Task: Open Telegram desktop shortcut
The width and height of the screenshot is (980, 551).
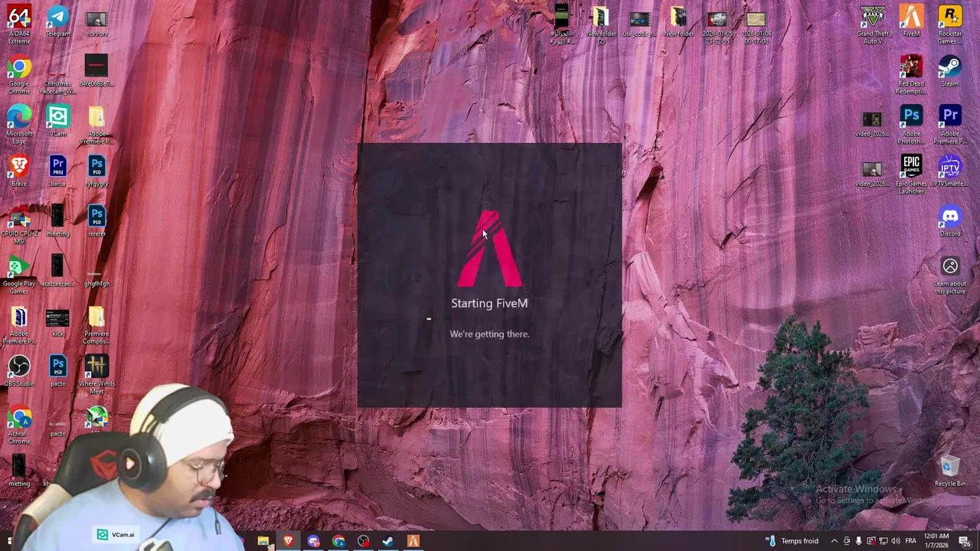Action: [57, 21]
